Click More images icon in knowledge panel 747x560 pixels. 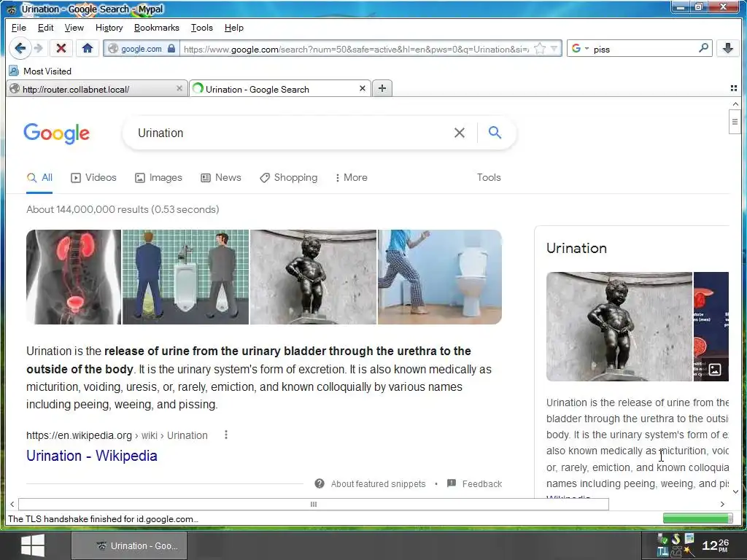[x=715, y=369]
